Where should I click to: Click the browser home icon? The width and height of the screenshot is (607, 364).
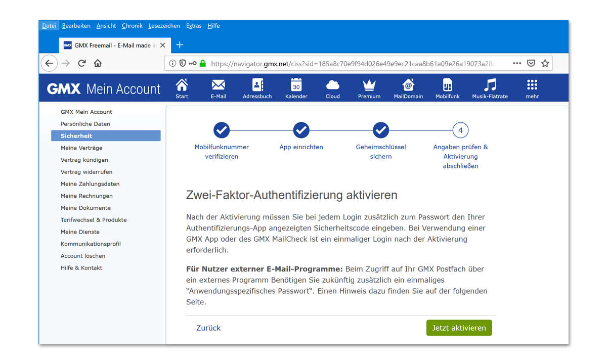pyautogui.click(x=98, y=63)
